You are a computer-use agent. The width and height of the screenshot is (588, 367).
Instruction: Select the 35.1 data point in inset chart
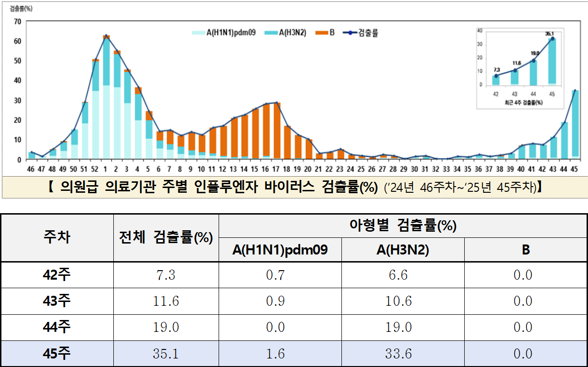pos(552,39)
